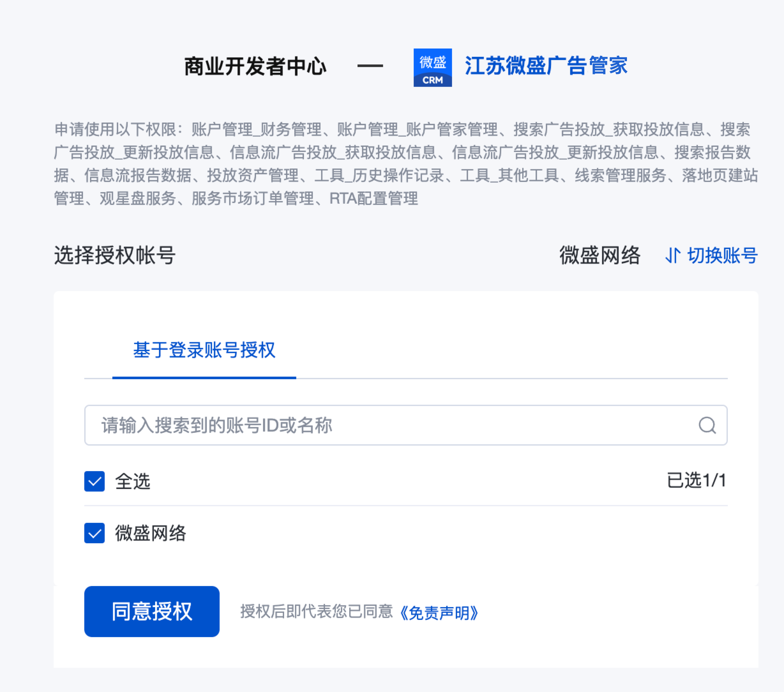Image resolution: width=784 pixels, height=692 pixels.
Task: Click the 申请使用以下权限 permissions text
Action: [x=406, y=164]
